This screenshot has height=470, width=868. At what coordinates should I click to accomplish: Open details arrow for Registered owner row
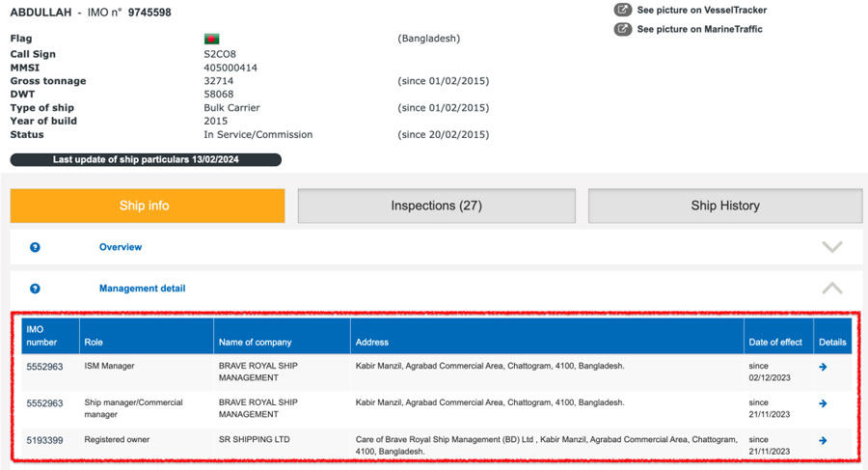click(x=824, y=441)
